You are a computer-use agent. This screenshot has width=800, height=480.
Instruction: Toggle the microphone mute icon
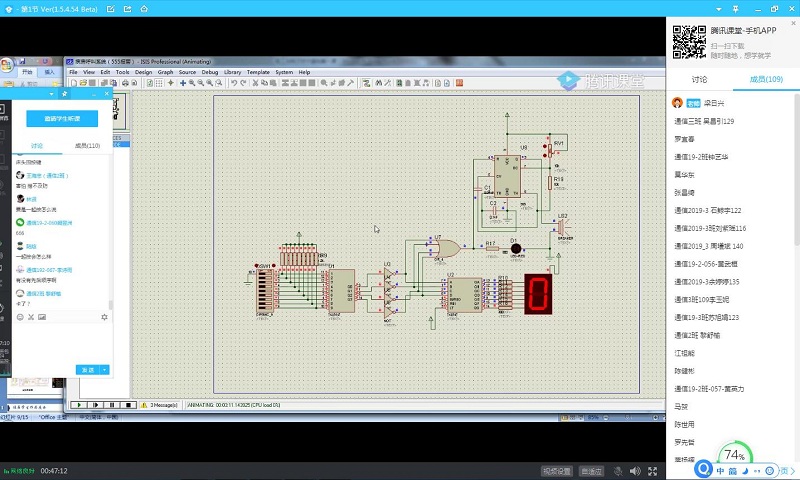tap(620, 470)
